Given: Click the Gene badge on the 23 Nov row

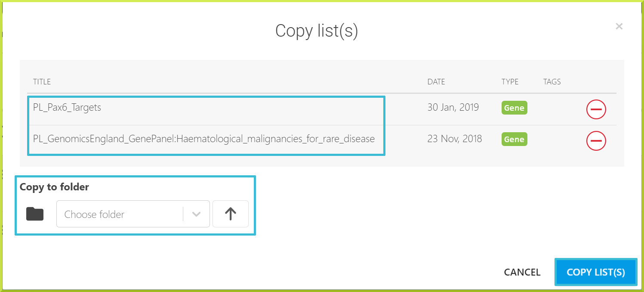Looking at the screenshot, I should (514, 139).
